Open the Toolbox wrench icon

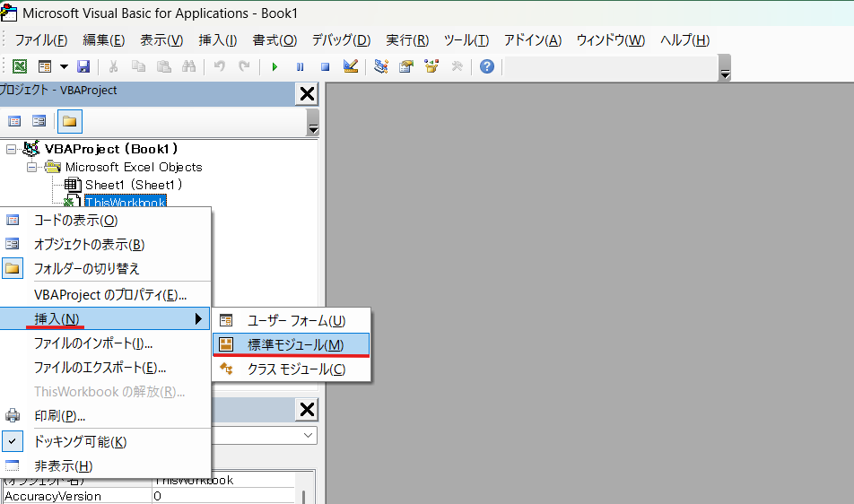click(457, 66)
